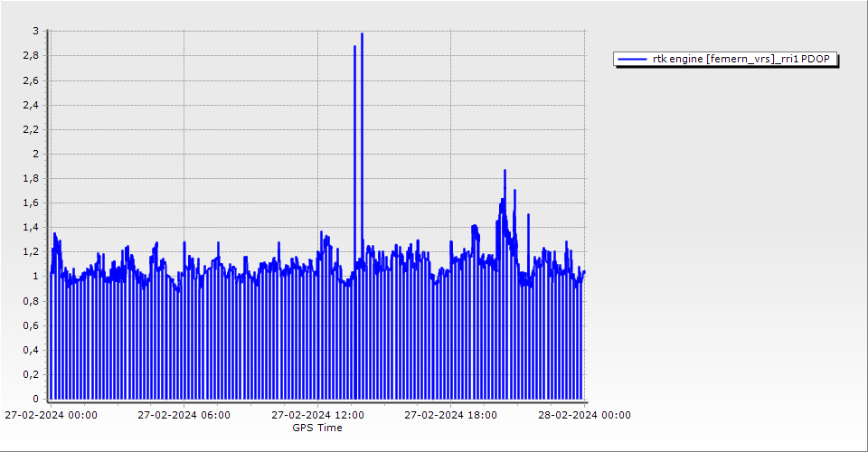Click the '27-02-2024 06:00' x-axis label
868x452 pixels.
pyautogui.click(x=184, y=416)
